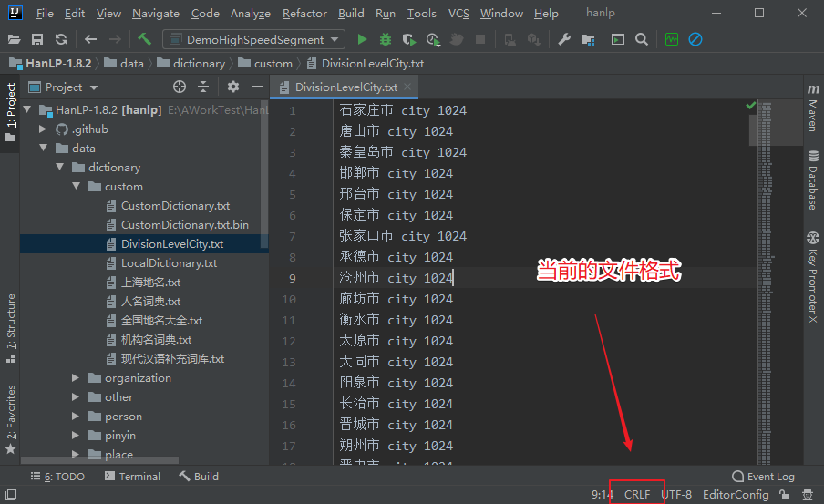Viewport: 824px width, 504px height.
Task: Open the Event Log
Action: click(764, 476)
